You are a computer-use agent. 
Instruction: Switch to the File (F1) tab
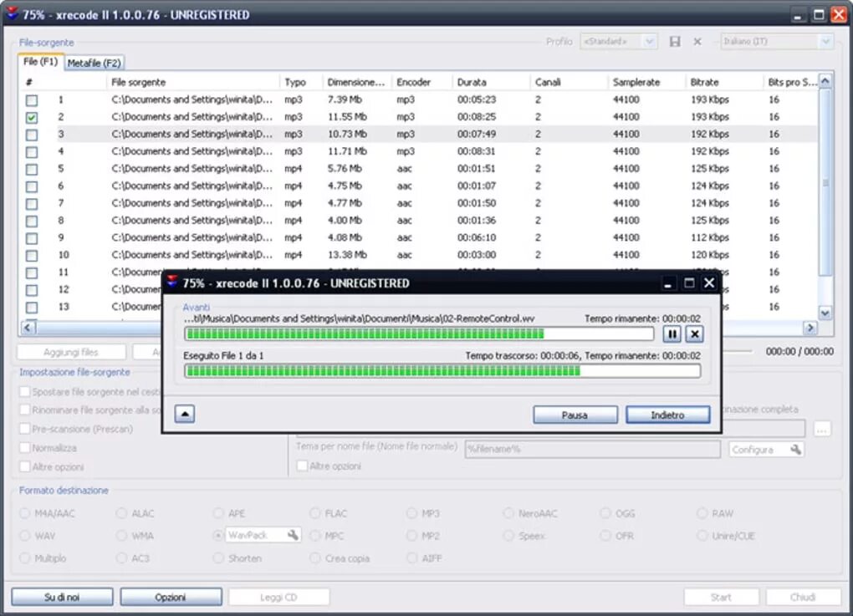[x=41, y=62]
